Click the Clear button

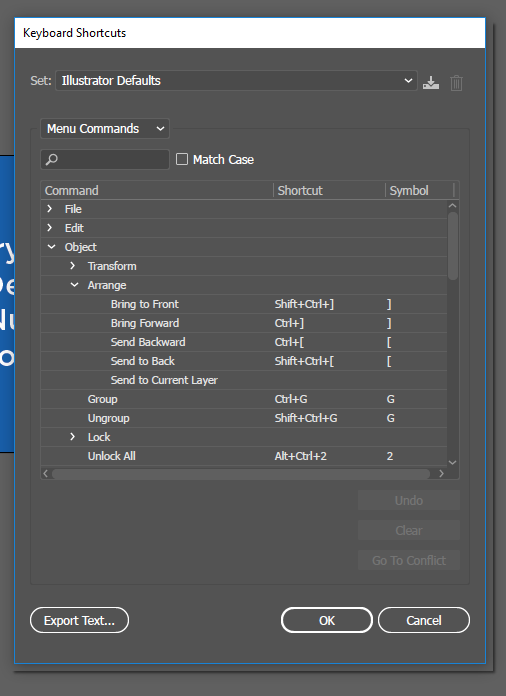tap(409, 530)
